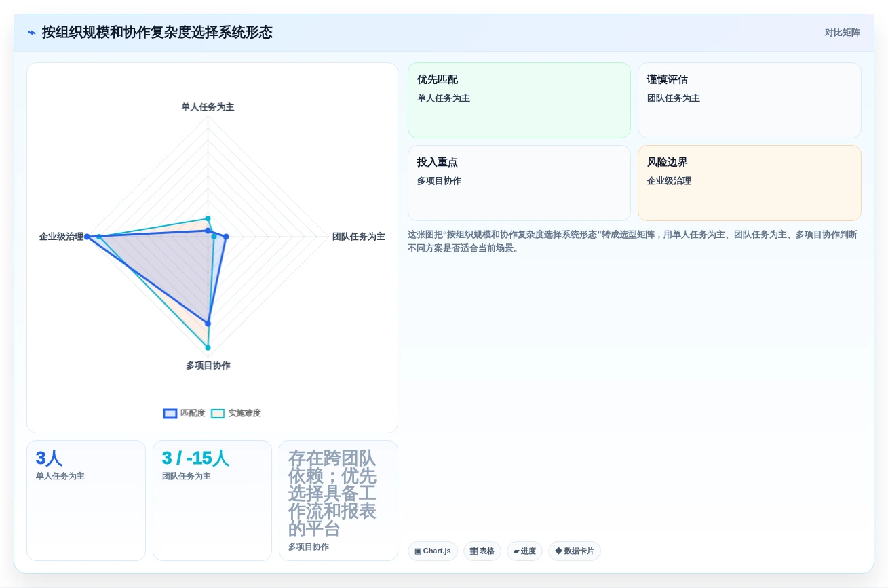This screenshot has width=888, height=588.
Task: Toggle the 匹配度 legend swatch
Action: click(x=170, y=414)
